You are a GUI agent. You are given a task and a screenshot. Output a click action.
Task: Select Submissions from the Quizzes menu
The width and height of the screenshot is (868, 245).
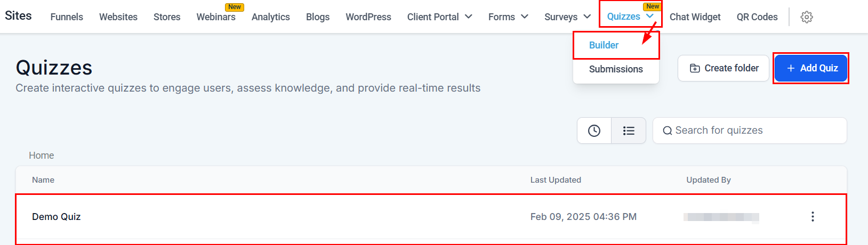pyautogui.click(x=616, y=69)
